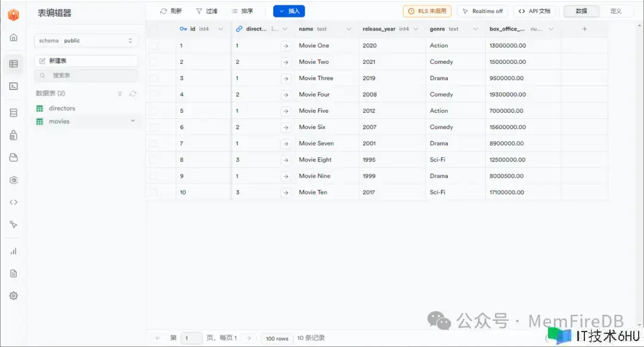
Task: Follow the director link arrow for Movie One
Action: pos(286,46)
